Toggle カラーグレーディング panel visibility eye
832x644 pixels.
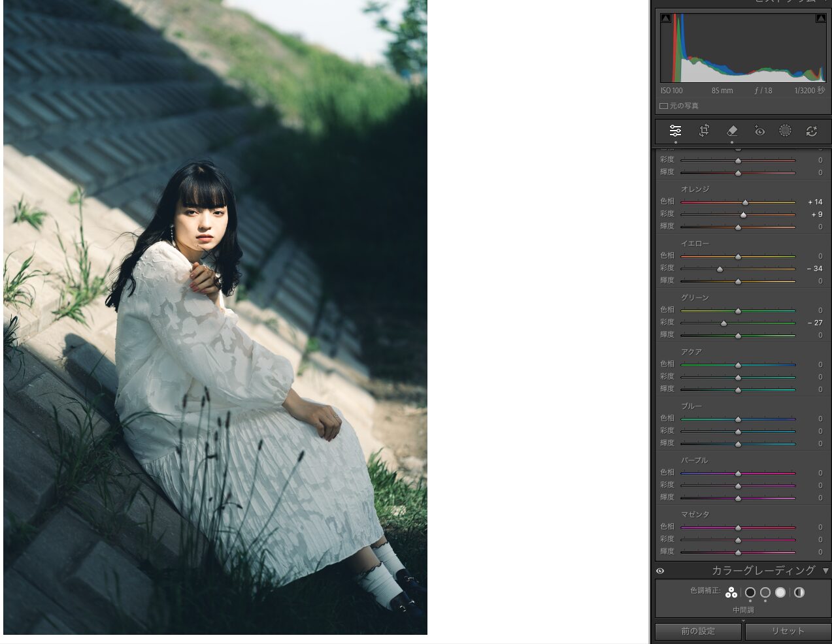[660, 571]
